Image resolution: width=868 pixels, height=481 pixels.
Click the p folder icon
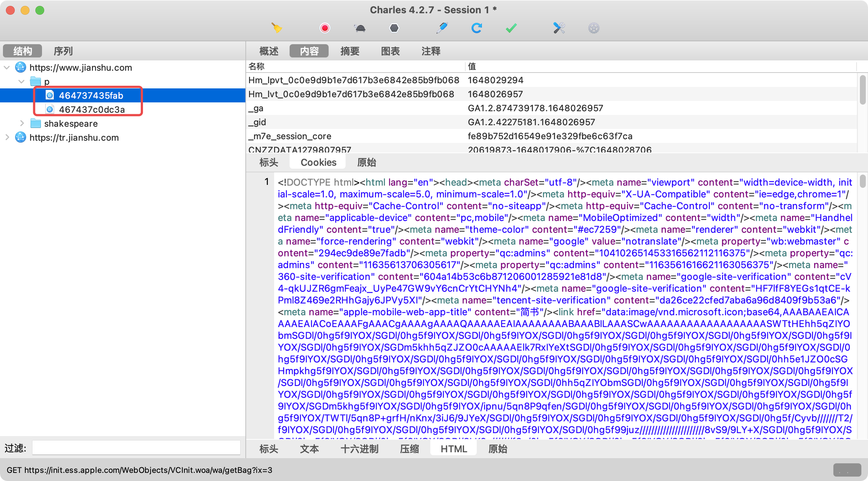[35, 81]
